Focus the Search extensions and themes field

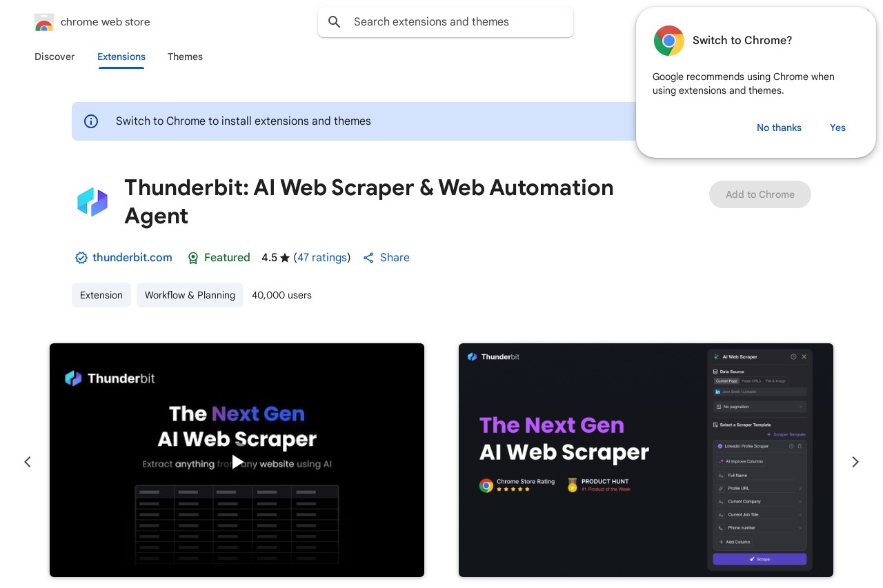(446, 22)
